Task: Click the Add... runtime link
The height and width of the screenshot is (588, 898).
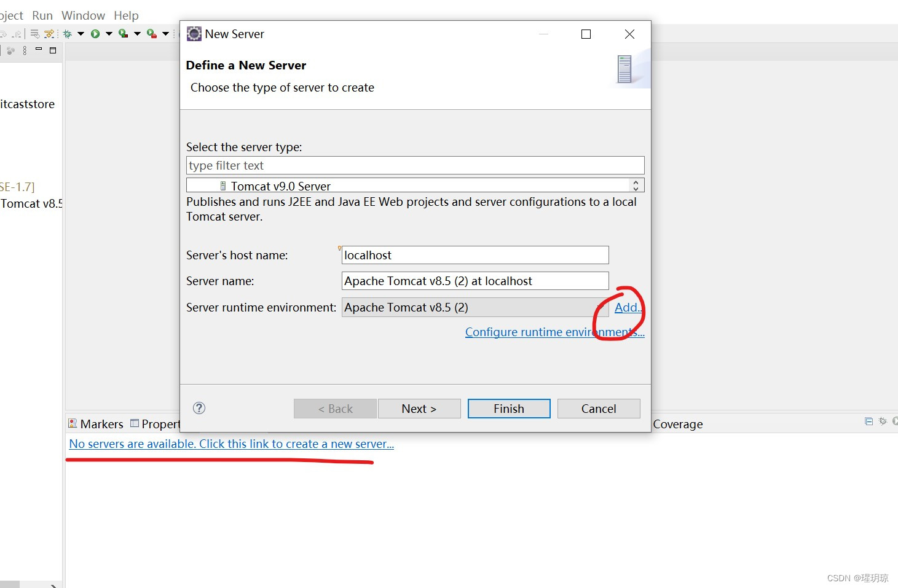Action: coord(628,307)
